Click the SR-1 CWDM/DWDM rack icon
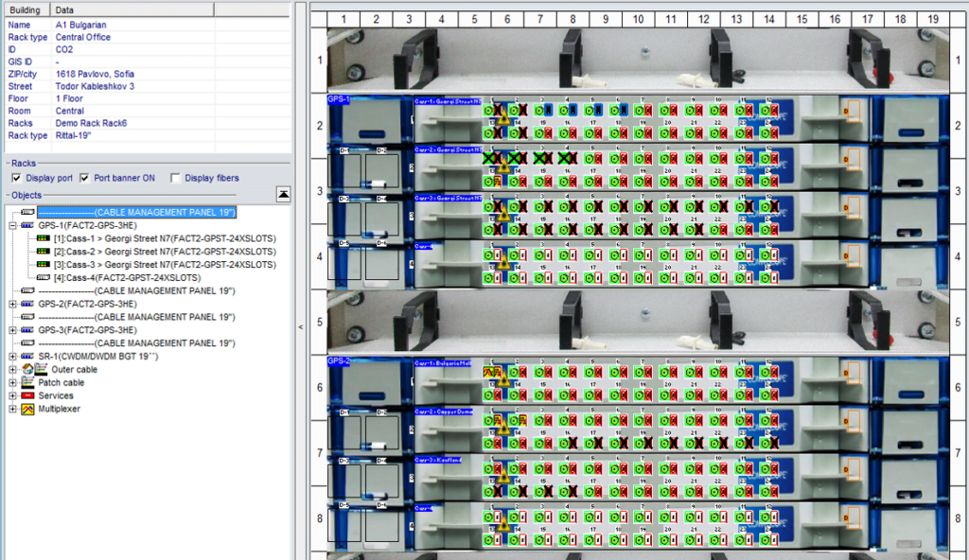The image size is (969, 560). (x=26, y=356)
